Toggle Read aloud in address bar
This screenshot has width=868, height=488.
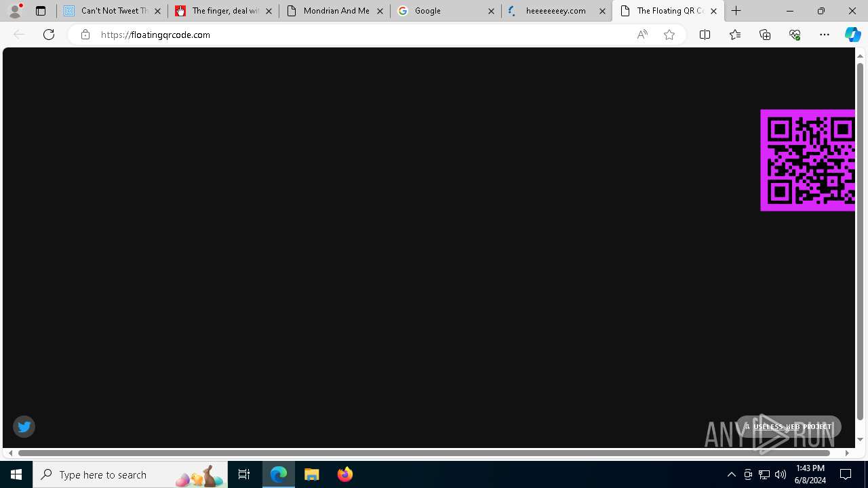point(642,35)
